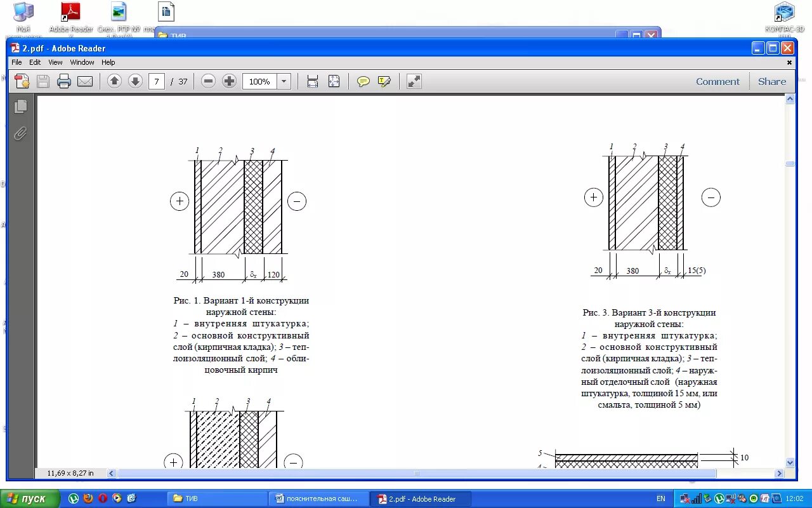The image size is (812, 508).
Task: Click the page number field showing 7
Action: tap(157, 81)
